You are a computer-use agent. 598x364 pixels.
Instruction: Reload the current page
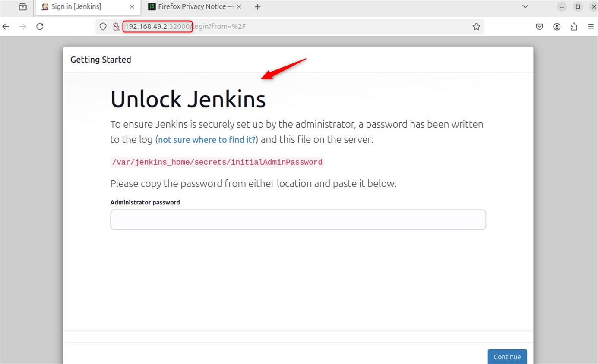tap(40, 27)
